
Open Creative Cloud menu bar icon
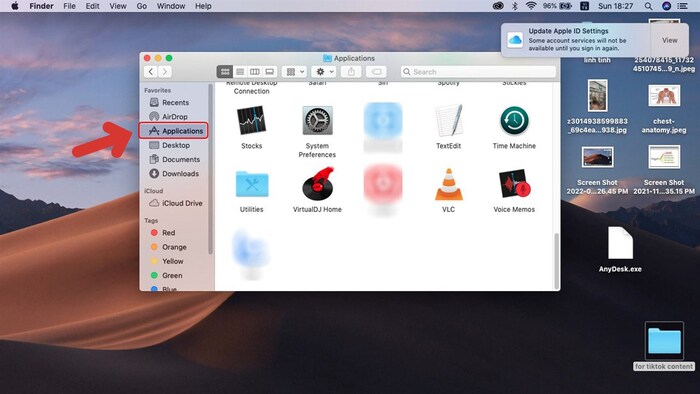click(x=498, y=6)
